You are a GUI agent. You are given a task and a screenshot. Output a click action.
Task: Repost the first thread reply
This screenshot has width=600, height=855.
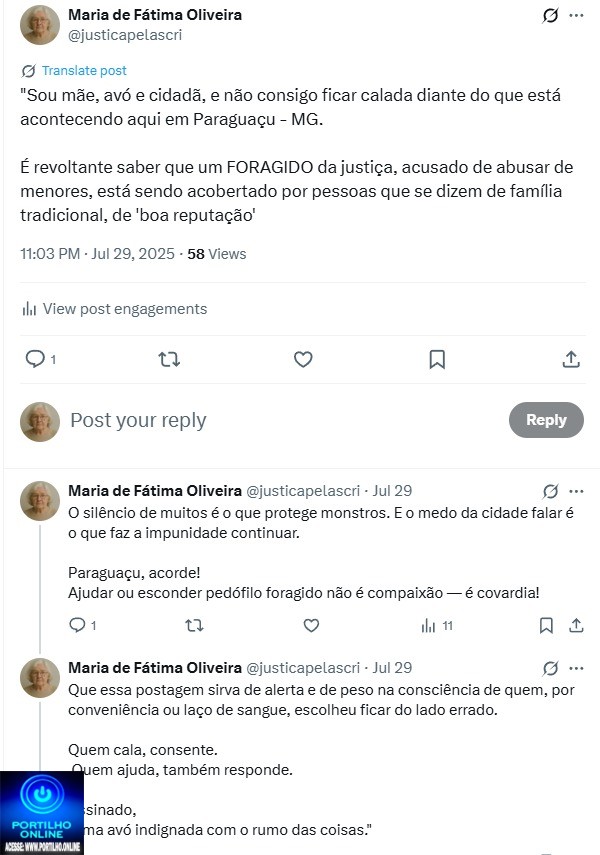pos(195,625)
